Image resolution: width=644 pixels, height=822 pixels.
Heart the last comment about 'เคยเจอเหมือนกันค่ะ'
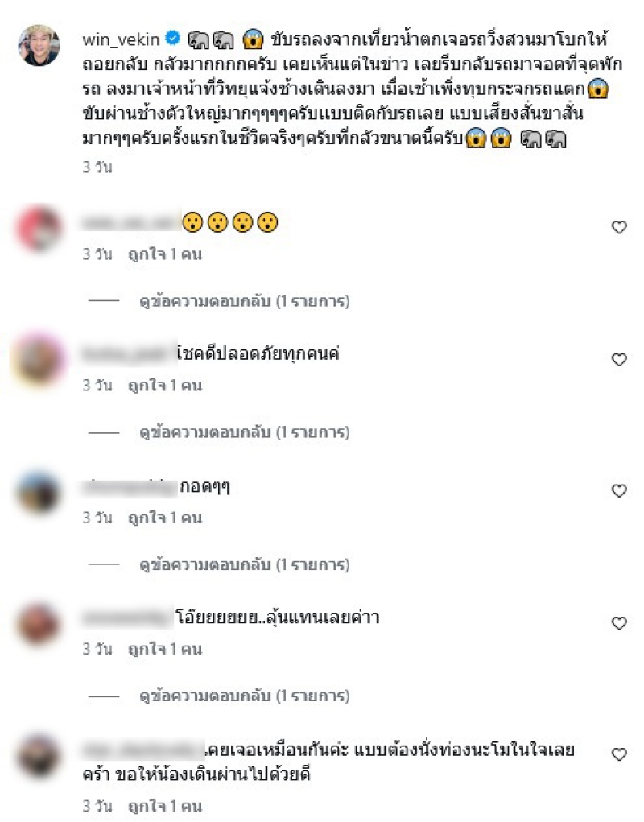click(x=619, y=754)
